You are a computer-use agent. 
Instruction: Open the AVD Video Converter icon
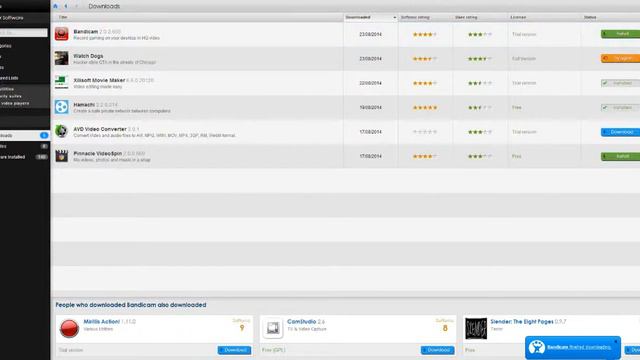62,131
